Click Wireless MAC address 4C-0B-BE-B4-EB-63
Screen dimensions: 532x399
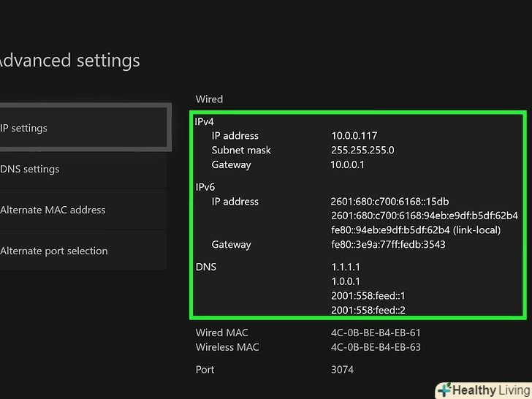(376, 348)
